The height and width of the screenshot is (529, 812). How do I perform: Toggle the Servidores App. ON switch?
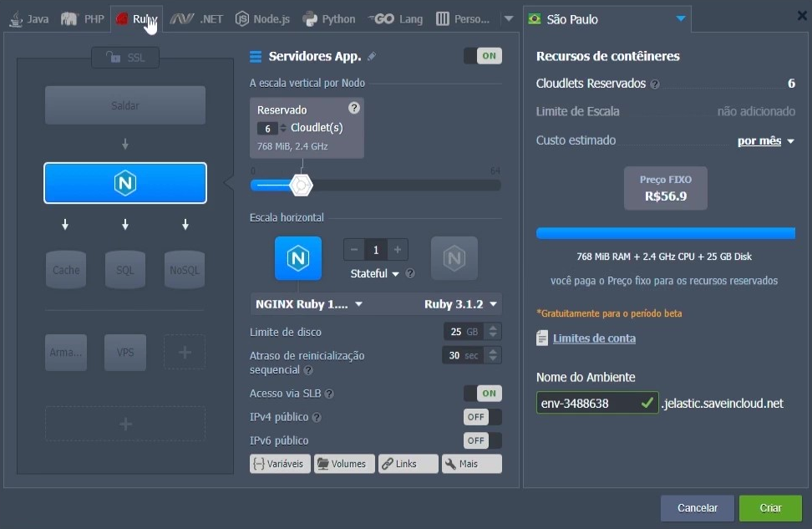click(483, 56)
